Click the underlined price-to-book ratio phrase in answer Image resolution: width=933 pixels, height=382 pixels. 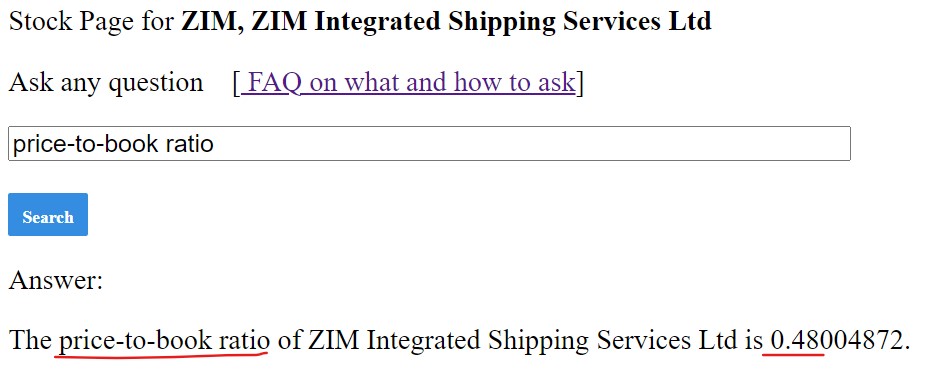[x=164, y=340]
